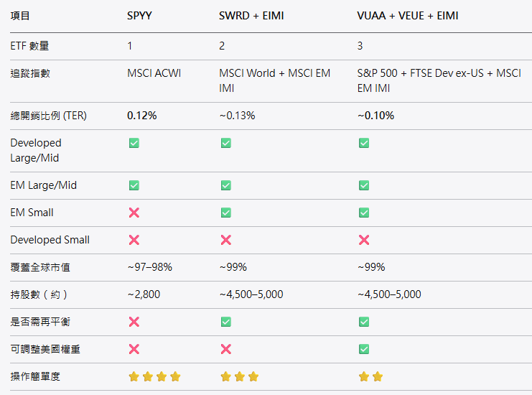Click the 0.12% TER value for SPYY

[x=142, y=116]
